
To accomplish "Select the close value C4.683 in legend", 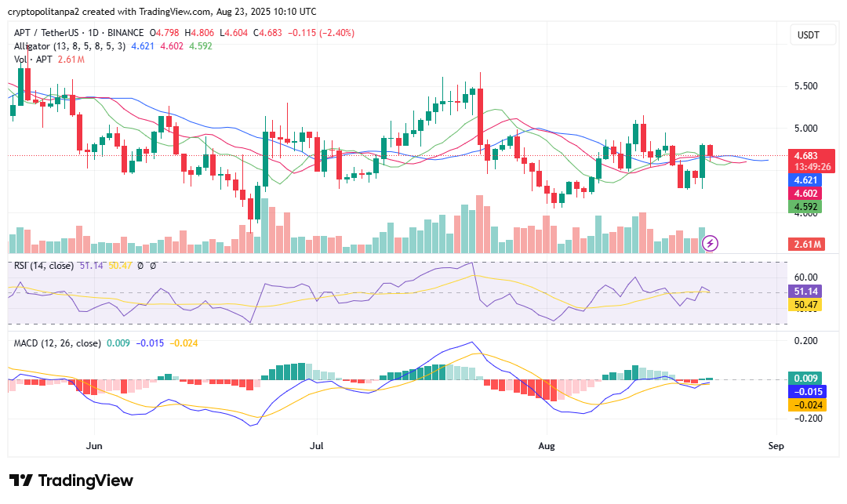I will 267,33.
